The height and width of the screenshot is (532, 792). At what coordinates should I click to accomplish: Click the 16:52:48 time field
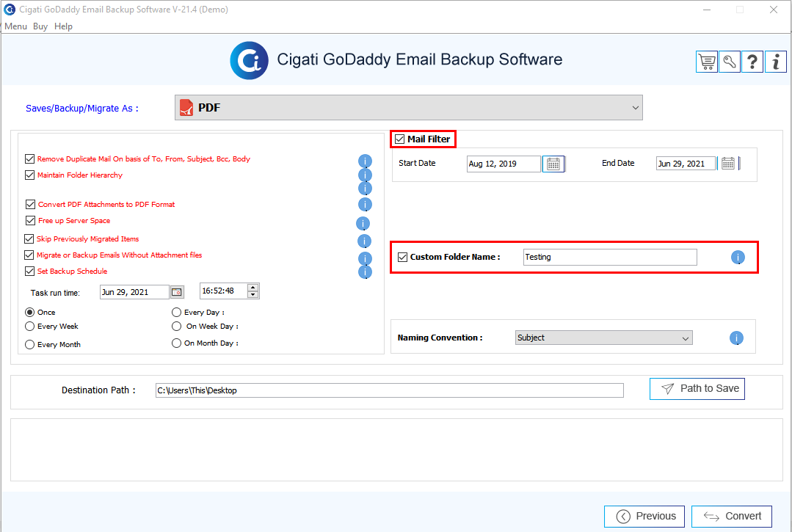coord(223,291)
